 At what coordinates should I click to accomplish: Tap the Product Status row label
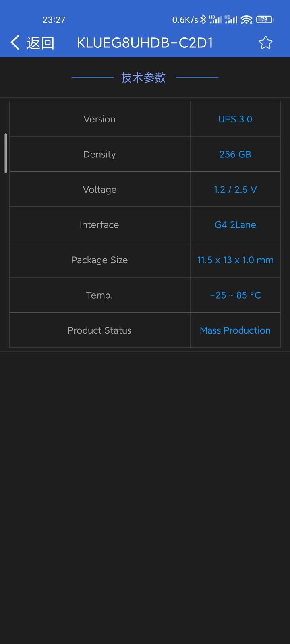[99, 330]
